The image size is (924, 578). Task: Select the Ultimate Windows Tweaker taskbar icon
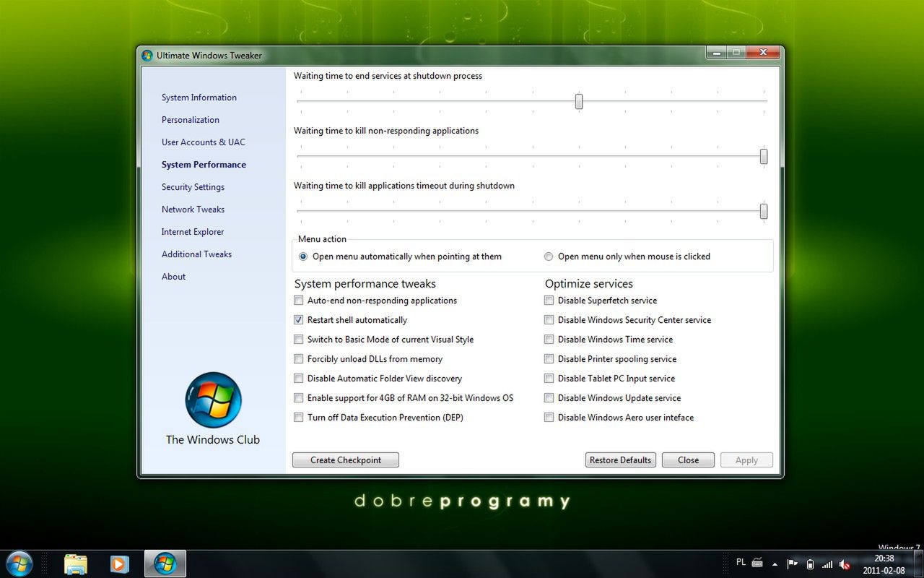tap(165, 563)
